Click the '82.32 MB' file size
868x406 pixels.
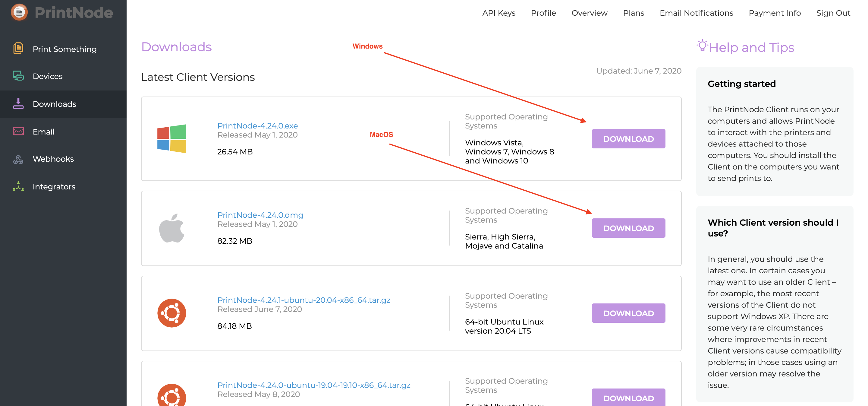(x=234, y=241)
